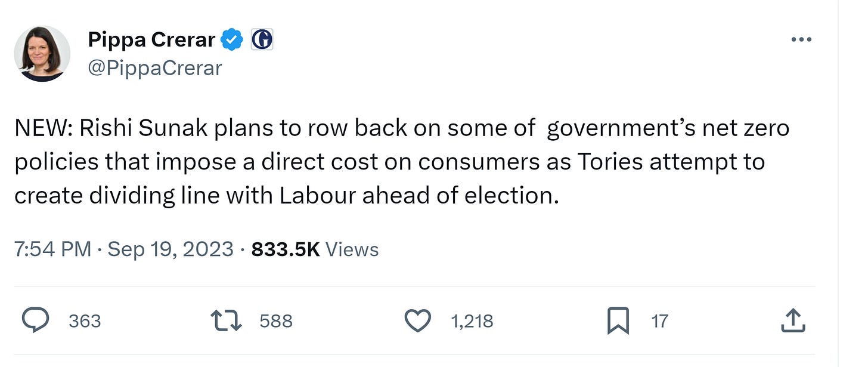Screen dimensions: 868x367
Task: Open the three-dot more options menu
Action: 801,40
